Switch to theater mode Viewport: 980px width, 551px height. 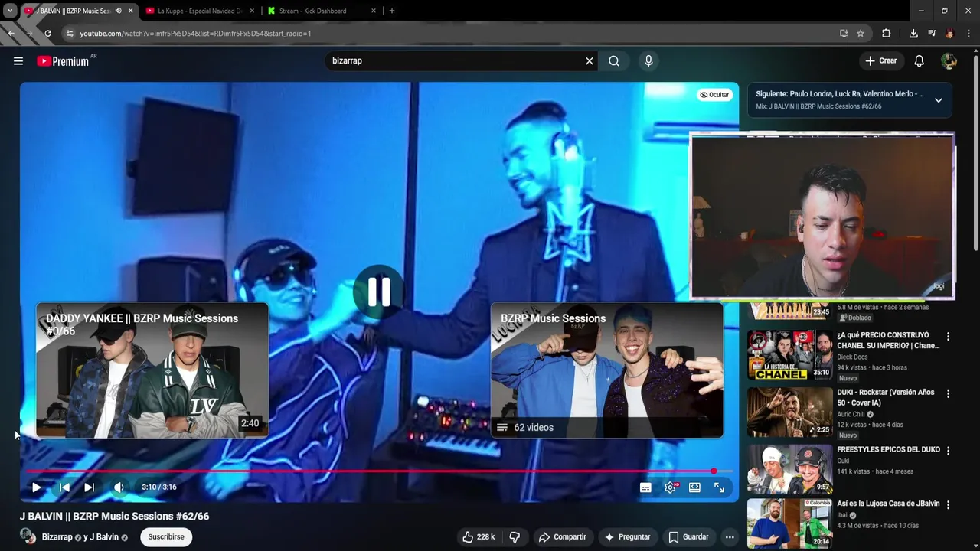pyautogui.click(x=694, y=487)
